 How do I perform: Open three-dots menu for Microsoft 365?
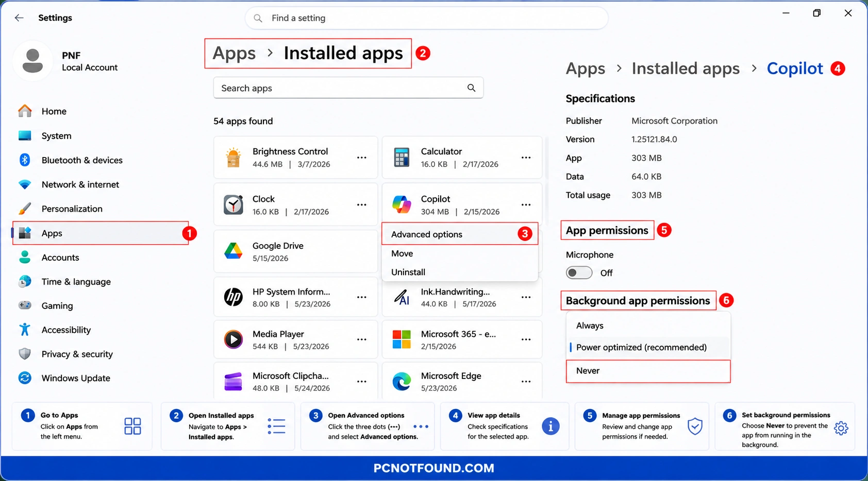pyautogui.click(x=526, y=340)
